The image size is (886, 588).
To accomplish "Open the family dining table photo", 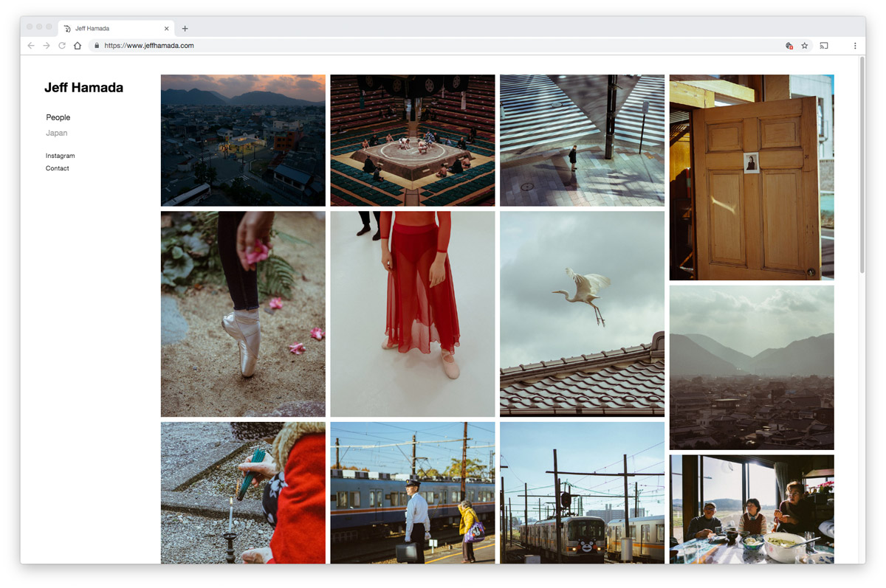I will [x=752, y=509].
